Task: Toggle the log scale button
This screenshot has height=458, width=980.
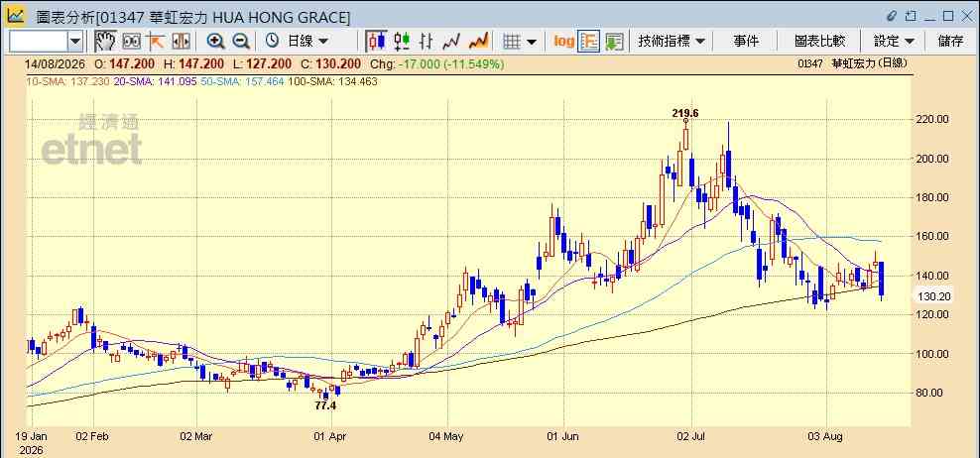Action: [x=563, y=42]
